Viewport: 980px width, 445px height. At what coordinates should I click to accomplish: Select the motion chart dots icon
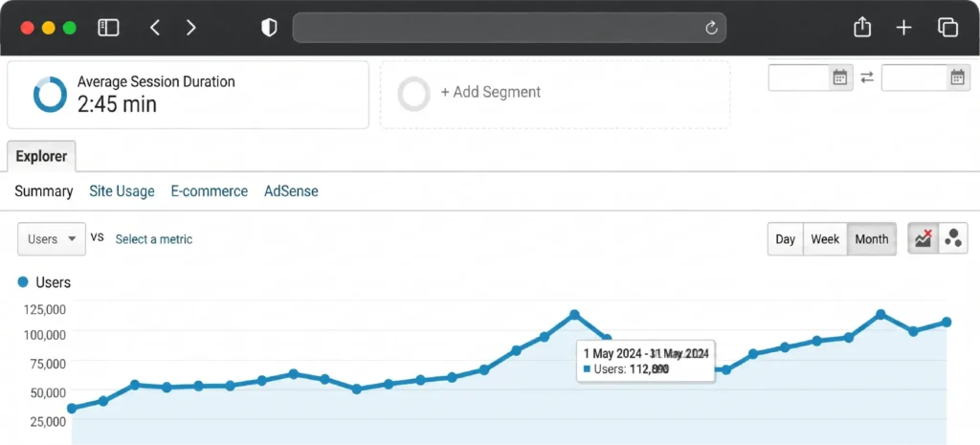[x=953, y=238]
